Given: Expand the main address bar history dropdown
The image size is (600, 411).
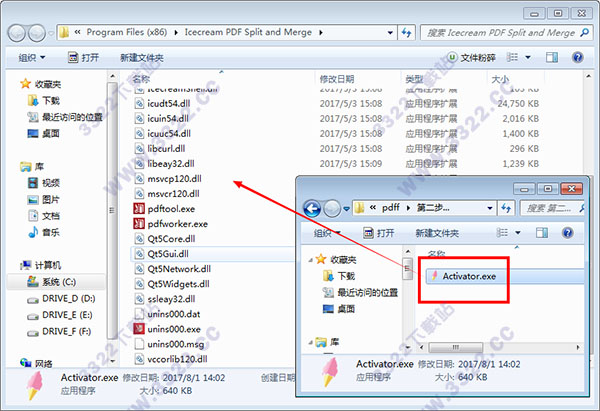Looking at the screenshot, I should (390, 33).
